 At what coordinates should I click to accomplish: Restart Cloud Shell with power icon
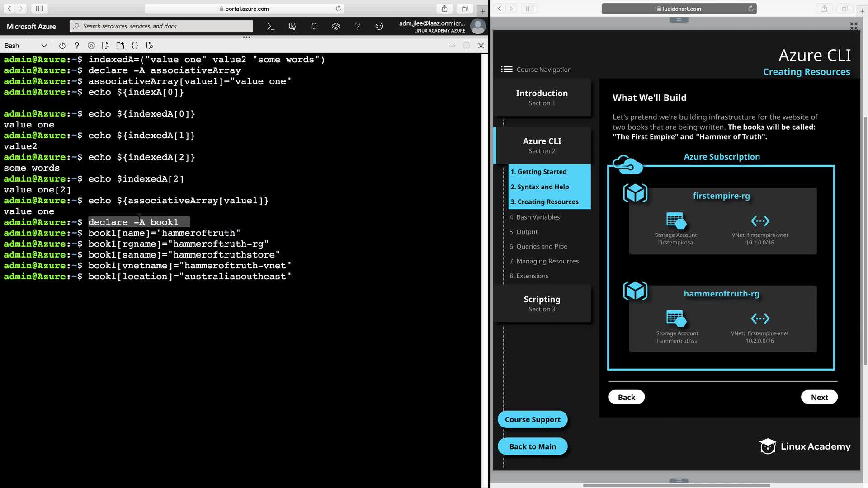[62, 46]
